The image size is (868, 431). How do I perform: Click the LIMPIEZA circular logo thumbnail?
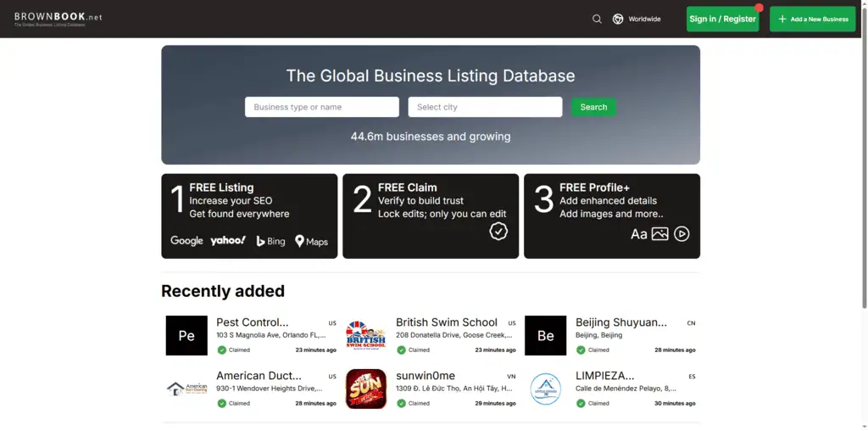click(x=545, y=389)
